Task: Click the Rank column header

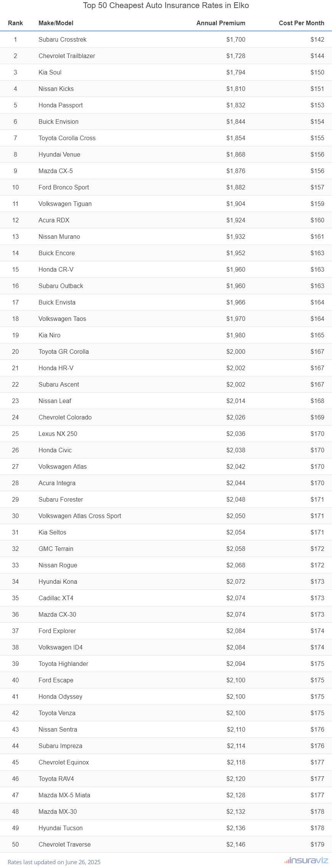Action: click(x=15, y=23)
